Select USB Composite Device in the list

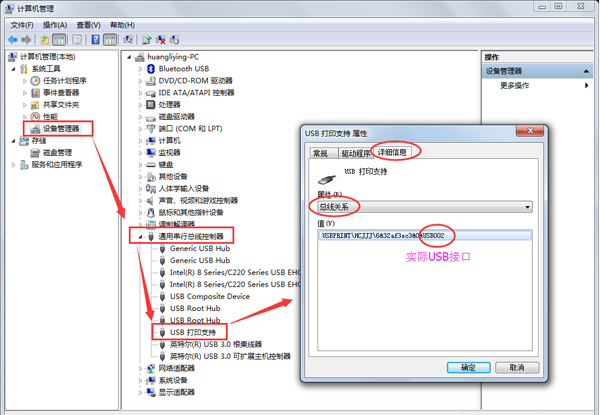209,296
